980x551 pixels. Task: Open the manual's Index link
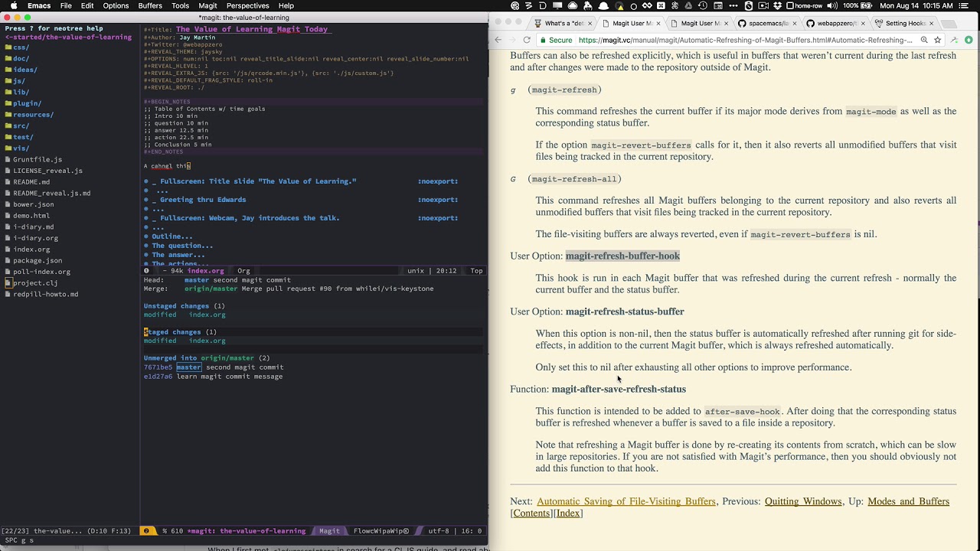tap(568, 513)
